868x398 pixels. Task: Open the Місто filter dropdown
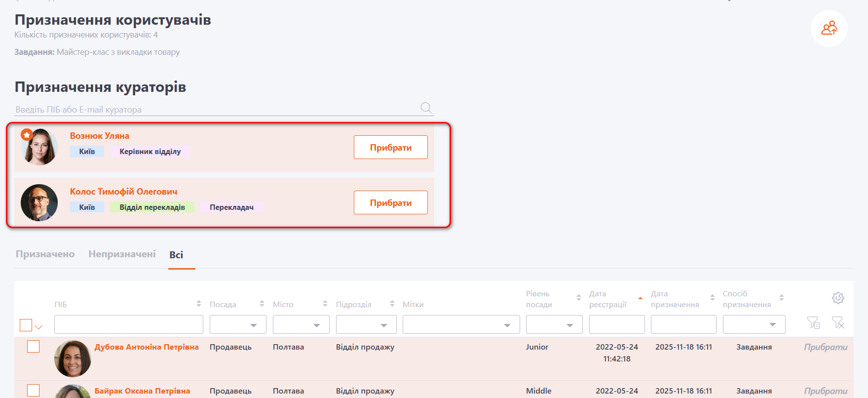point(301,325)
